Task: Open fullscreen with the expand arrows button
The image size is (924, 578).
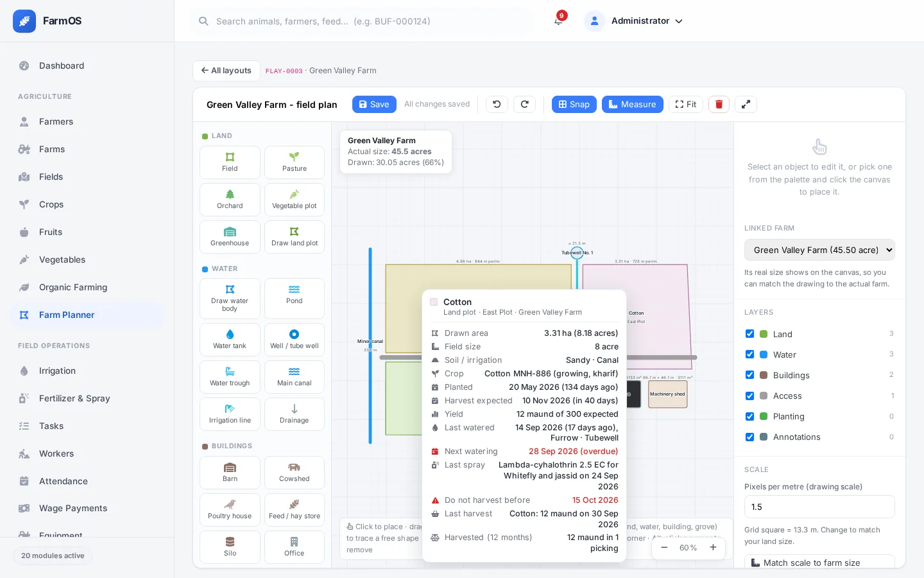Action: tap(746, 104)
